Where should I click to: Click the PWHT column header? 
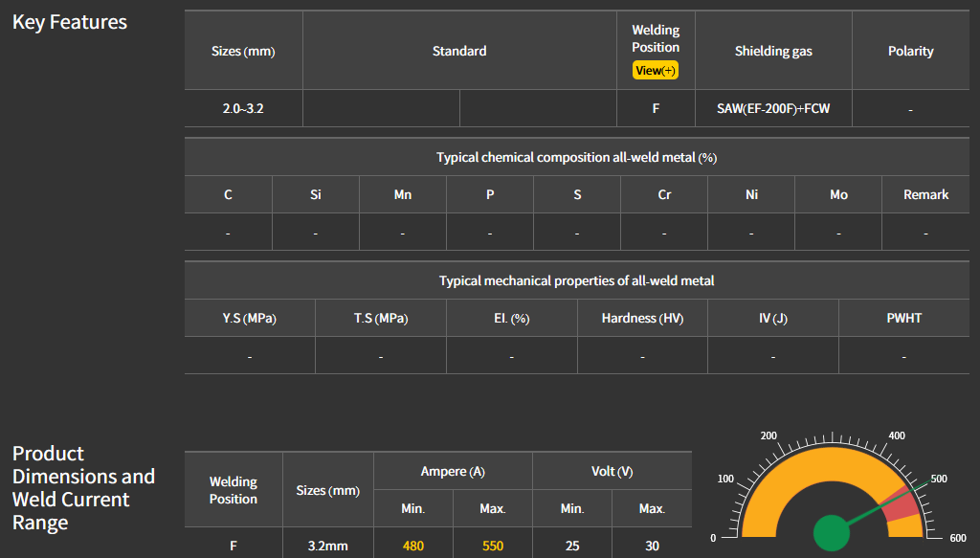[903, 318]
